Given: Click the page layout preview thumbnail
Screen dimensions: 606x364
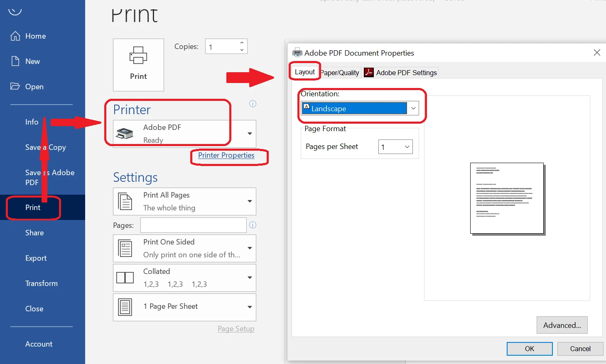Looking at the screenshot, I should point(507,198).
